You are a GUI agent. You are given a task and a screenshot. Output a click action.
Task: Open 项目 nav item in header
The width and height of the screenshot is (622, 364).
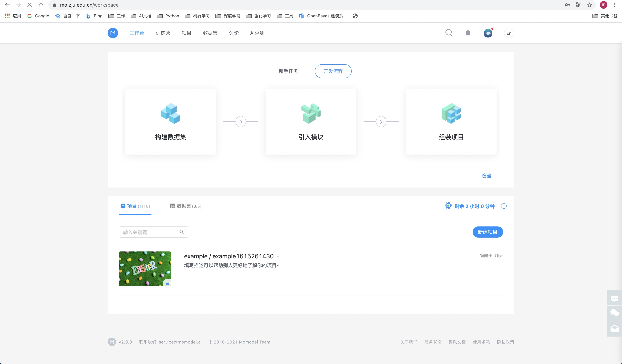[x=186, y=33]
